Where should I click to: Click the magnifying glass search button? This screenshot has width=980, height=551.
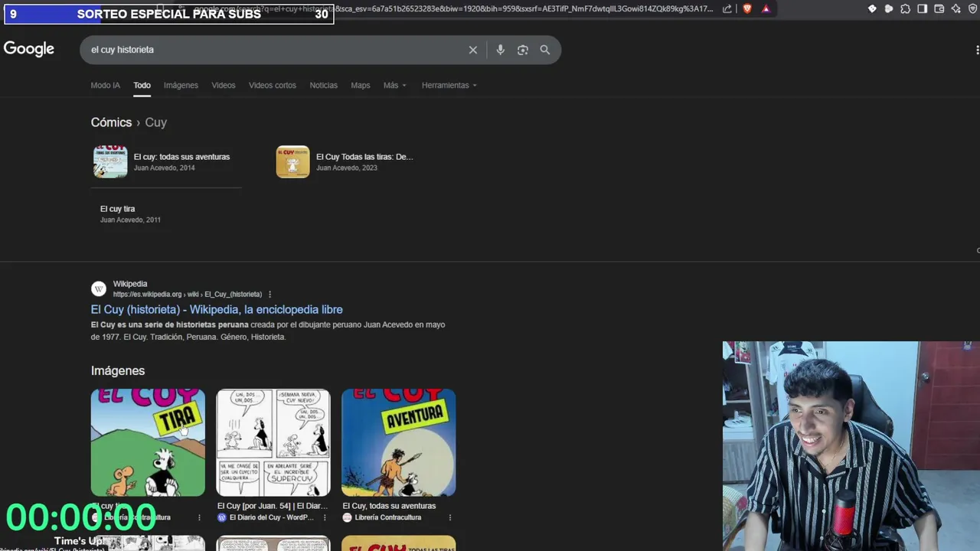545,50
